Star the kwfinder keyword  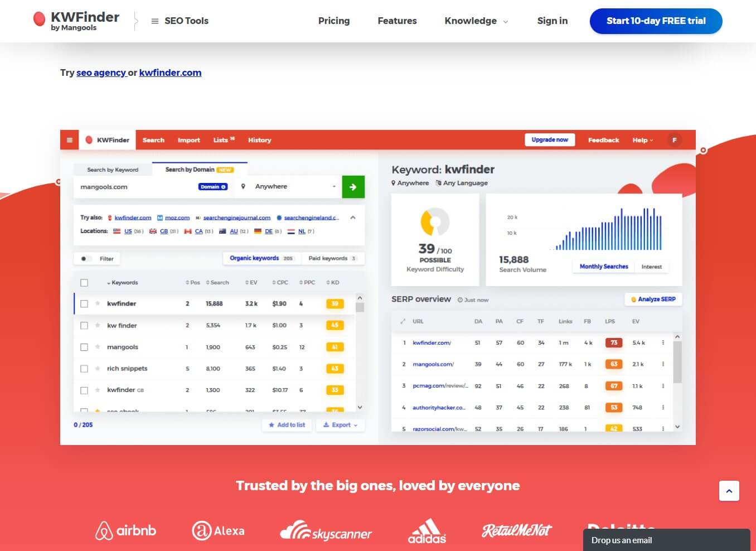98,303
